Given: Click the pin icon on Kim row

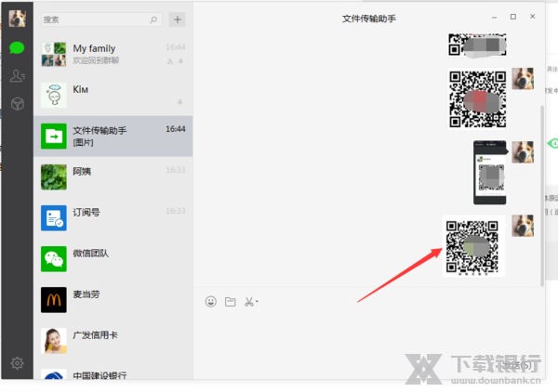Looking at the screenshot, I should pos(180,102).
